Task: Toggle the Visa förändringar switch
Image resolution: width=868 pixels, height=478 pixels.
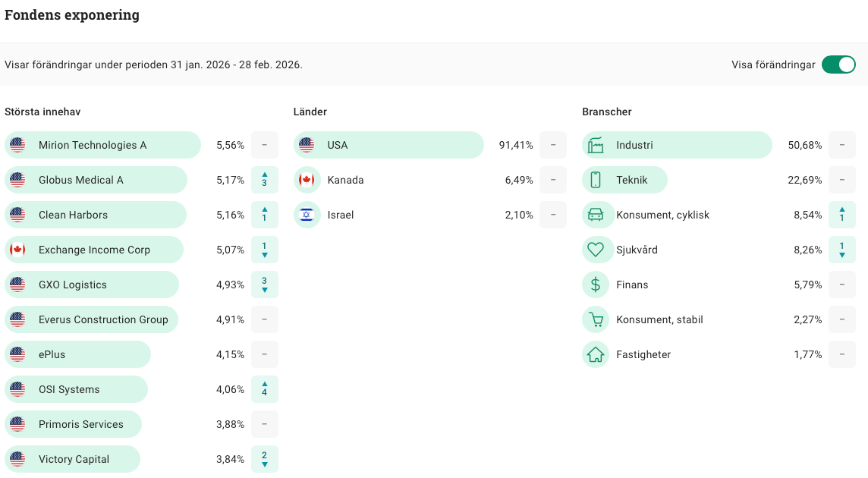Action: tap(838, 64)
